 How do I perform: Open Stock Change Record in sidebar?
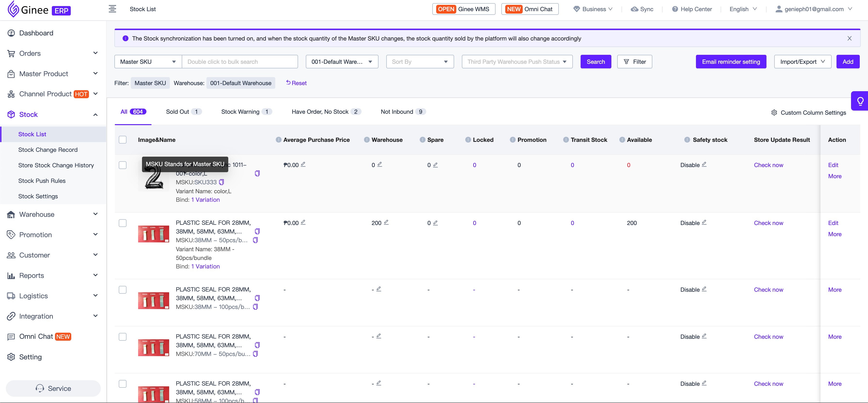click(x=48, y=150)
